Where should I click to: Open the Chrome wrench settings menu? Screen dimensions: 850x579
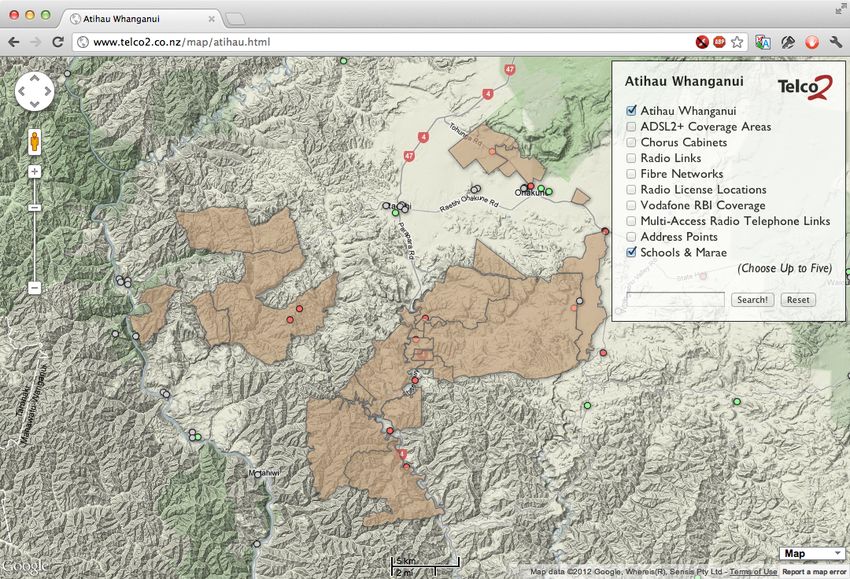click(834, 42)
